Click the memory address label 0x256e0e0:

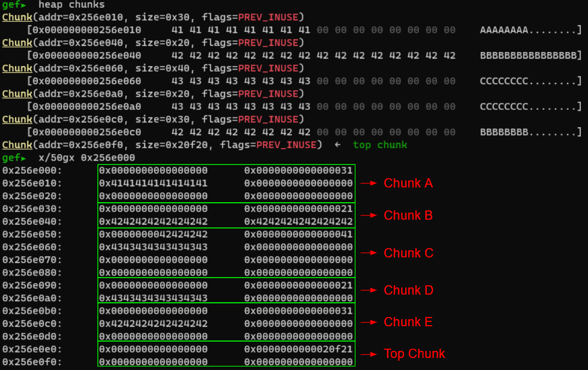coord(32,349)
